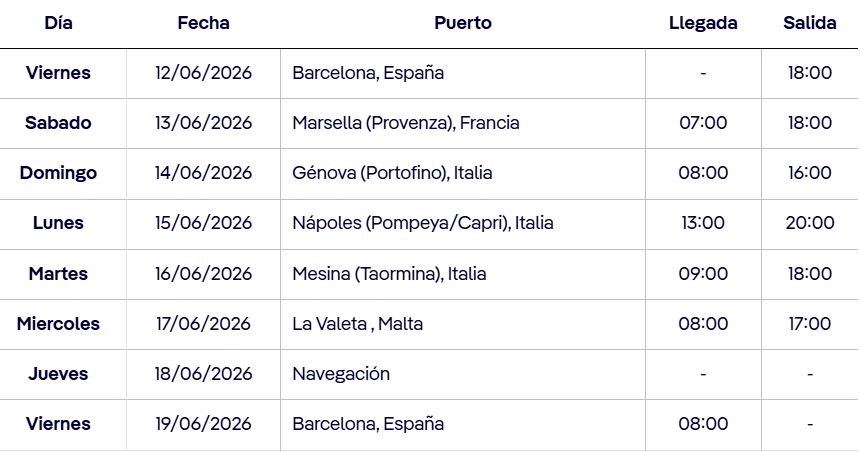Click the Sabado day cell
This screenshot has width=860, height=452.
58,123
